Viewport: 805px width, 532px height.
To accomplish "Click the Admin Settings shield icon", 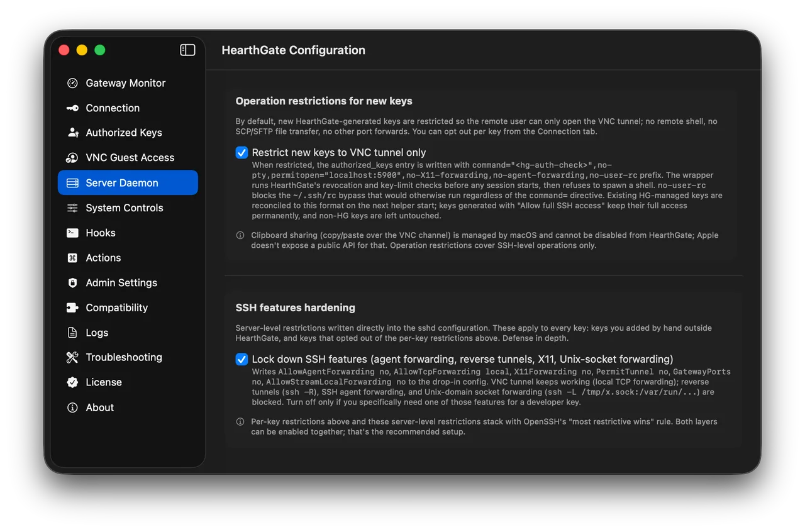I will point(72,283).
